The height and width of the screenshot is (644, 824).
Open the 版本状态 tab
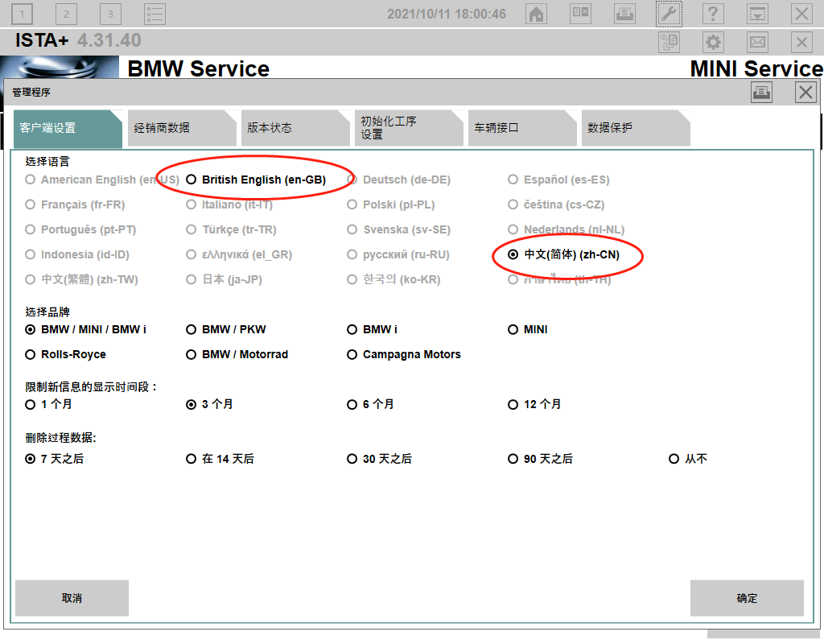click(295, 128)
